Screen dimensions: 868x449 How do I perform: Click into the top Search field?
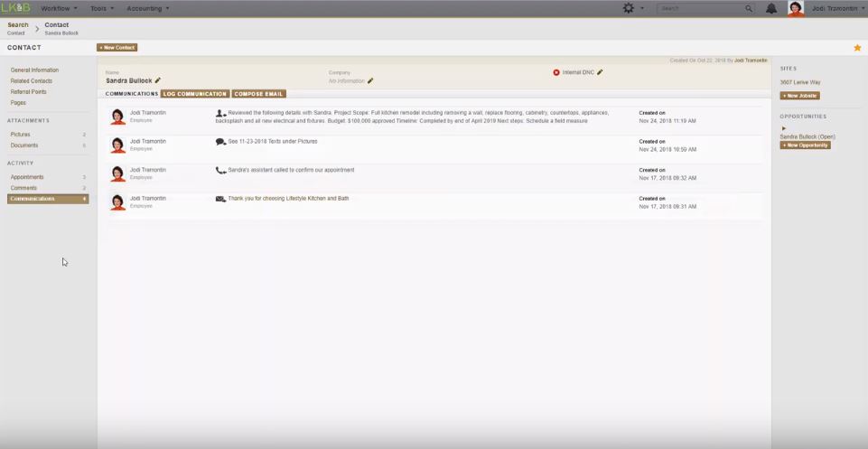700,8
